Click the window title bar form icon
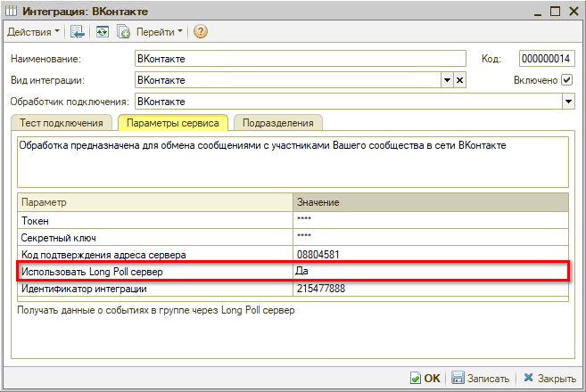This screenshot has width=586, height=392. [12, 12]
